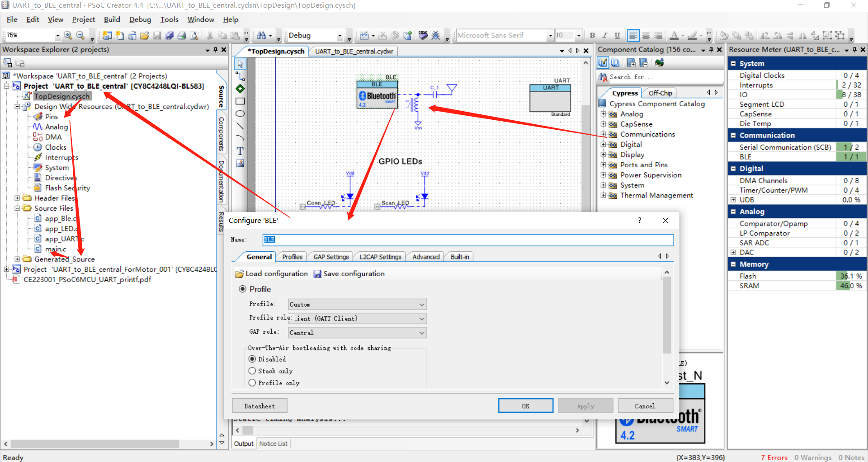The height and width of the screenshot is (462, 868).
Task: Click the Datasheet button in Configure BLE
Action: click(259, 405)
